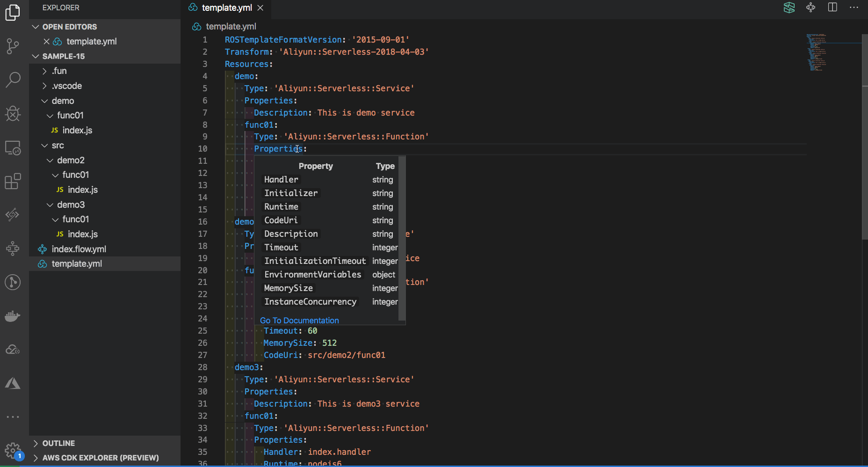Open the Search view

pyautogui.click(x=13, y=80)
